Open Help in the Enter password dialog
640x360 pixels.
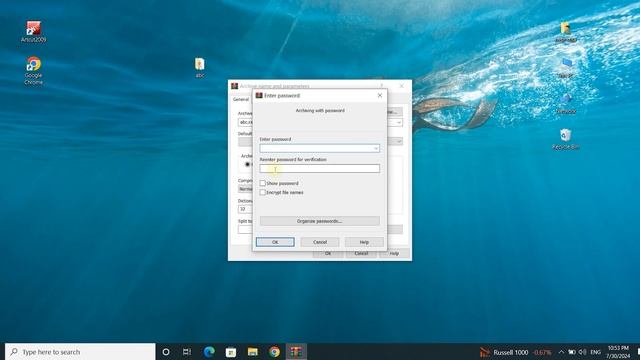click(364, 242)
